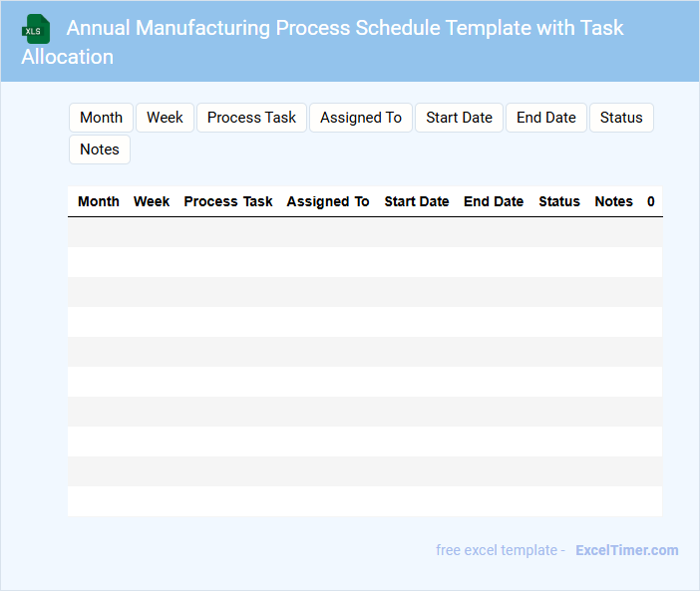Select the Month tag button
Viewport: 700px width, 591px height.
tap(101, 118)
